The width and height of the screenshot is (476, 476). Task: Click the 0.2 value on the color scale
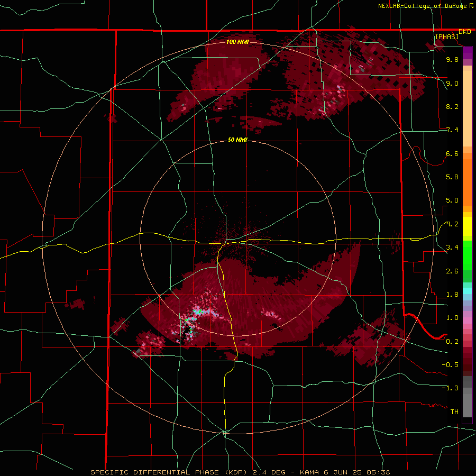click(x=452, y=342)
